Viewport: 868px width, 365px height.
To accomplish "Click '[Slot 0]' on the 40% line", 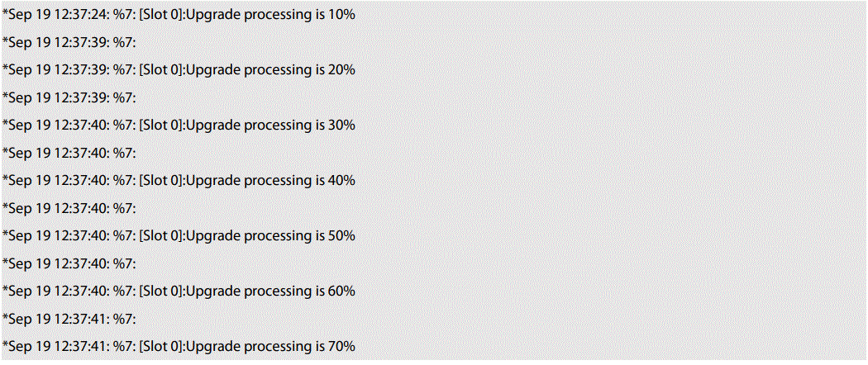I will coord(161,180).
